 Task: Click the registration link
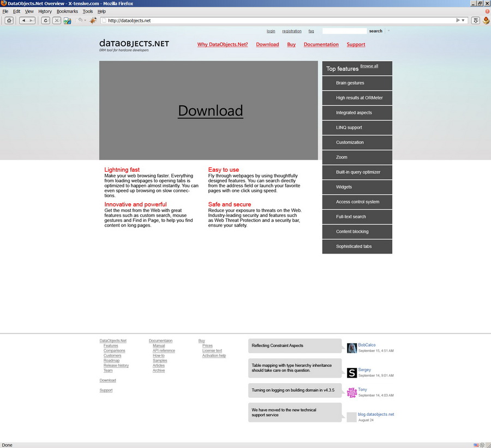tap(291, 31)
